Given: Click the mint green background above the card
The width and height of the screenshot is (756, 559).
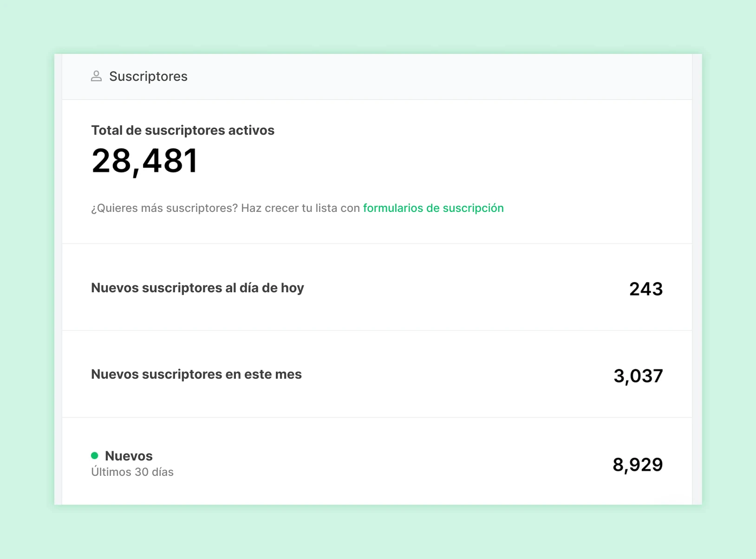Looking at the screenshot, I should 378,26.
